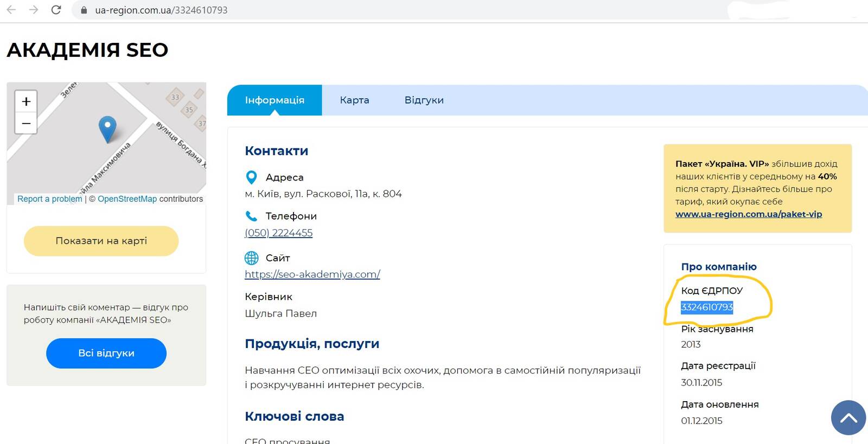Click the browser forward arrow
Viewport: 868px width, 444px height.
(x=34, y=10)
